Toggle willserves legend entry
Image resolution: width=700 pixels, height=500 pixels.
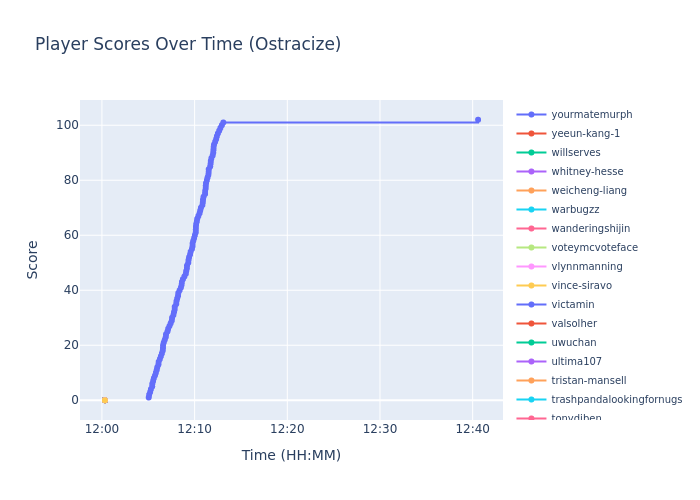tap(575, 153)
